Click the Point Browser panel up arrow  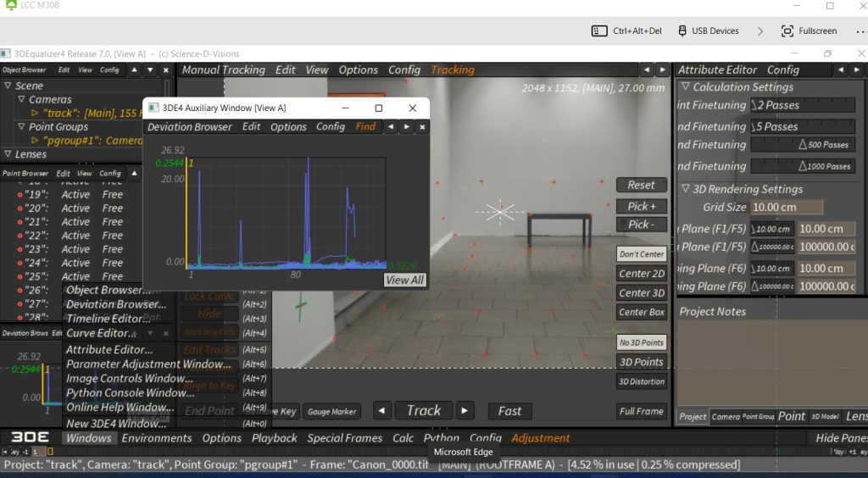click(135, 173)
